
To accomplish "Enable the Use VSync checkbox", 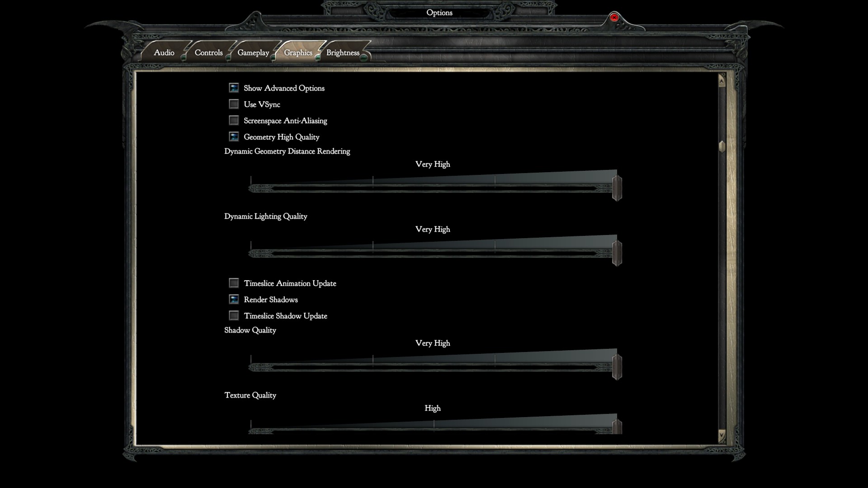I will coord(234,104).
